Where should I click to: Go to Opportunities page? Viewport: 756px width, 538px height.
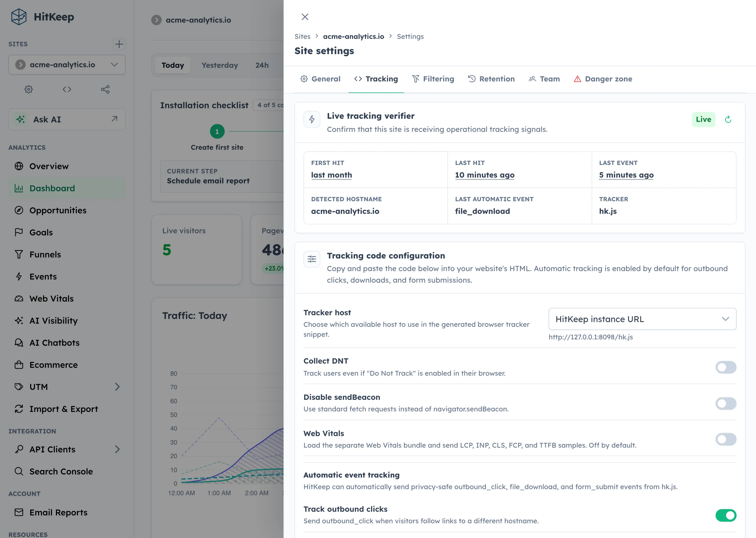tap(67, 210)
